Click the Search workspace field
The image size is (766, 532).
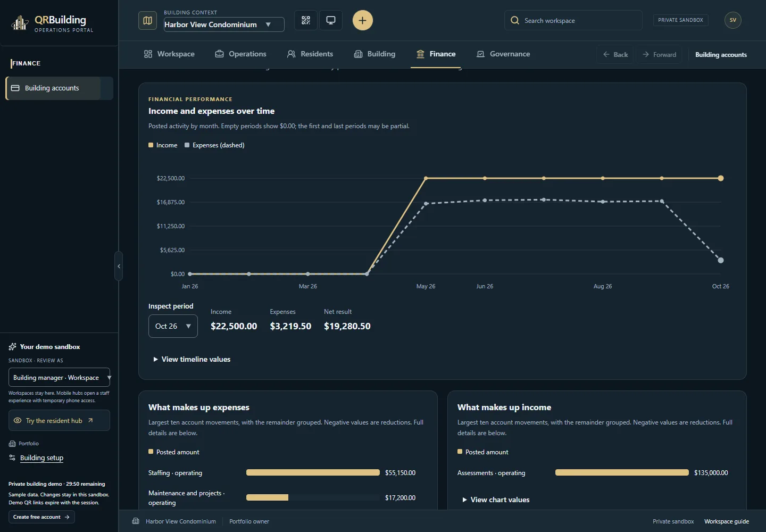click(x=573, y=20)
